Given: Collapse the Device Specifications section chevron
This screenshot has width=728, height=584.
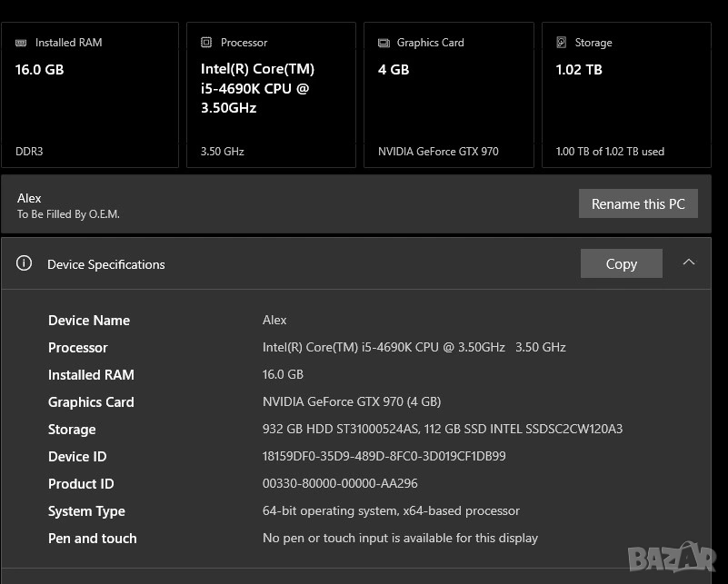Looking at the screenshot, I should point(688,262).
